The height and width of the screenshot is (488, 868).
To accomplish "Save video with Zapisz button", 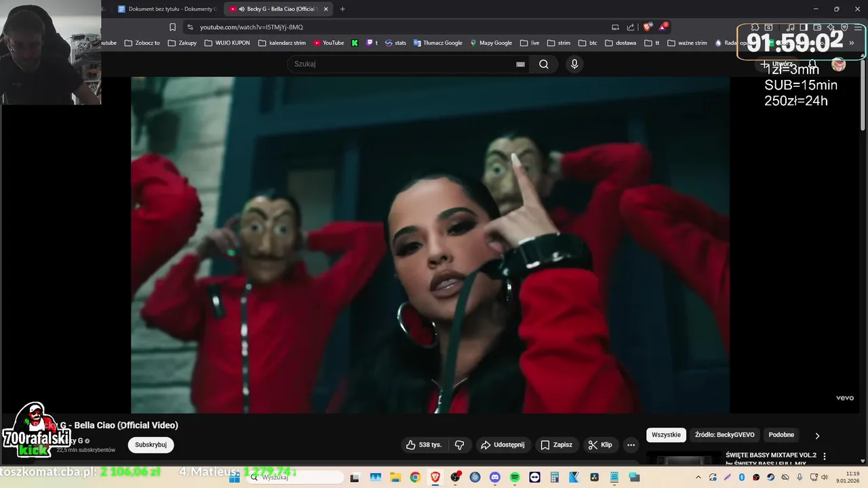I will pyautogui.click(x=556, y=445).
